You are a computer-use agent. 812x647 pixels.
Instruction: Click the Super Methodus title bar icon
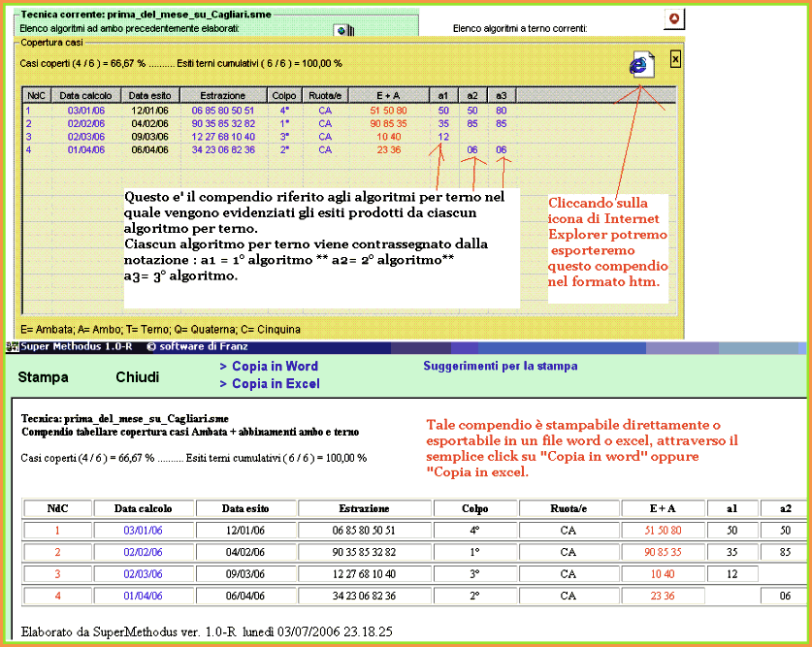click(x=12, y=347)
